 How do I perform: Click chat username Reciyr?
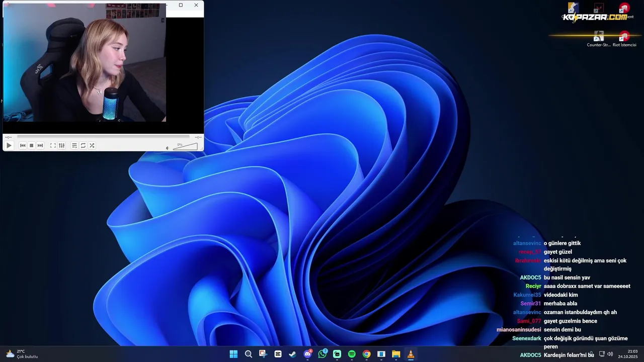[533, 286]
